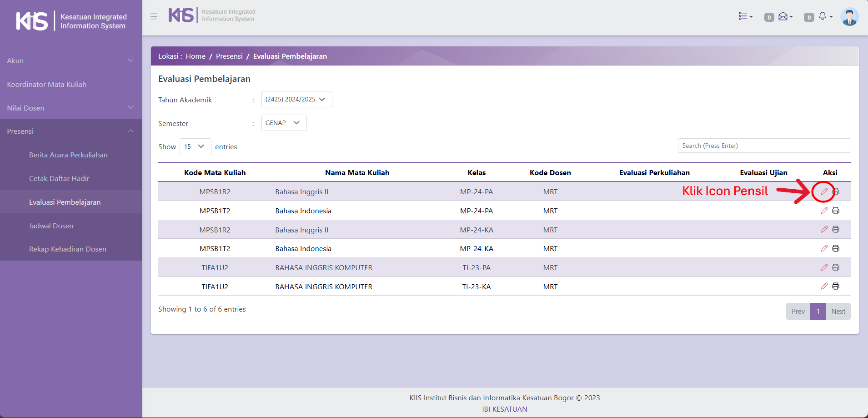Click pencil icon for Bahasa Inggris II MP-24-KA
Image resolution: width=868 pixels, height=418 pixels.
[824, 229]
